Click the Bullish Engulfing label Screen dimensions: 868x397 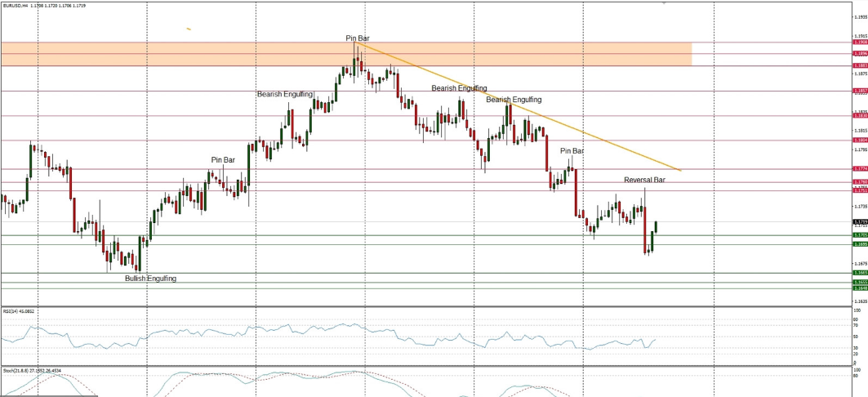click(x=150, y=279)
